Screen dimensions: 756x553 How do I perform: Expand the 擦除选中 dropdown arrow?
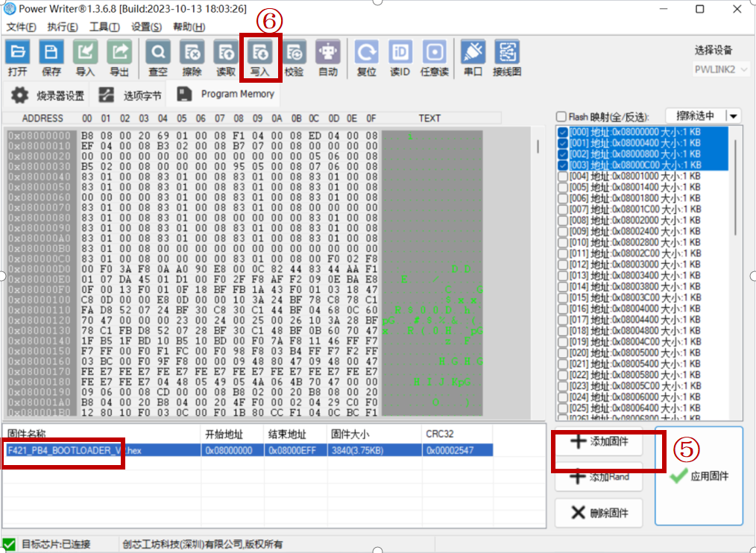pos(734,116)
